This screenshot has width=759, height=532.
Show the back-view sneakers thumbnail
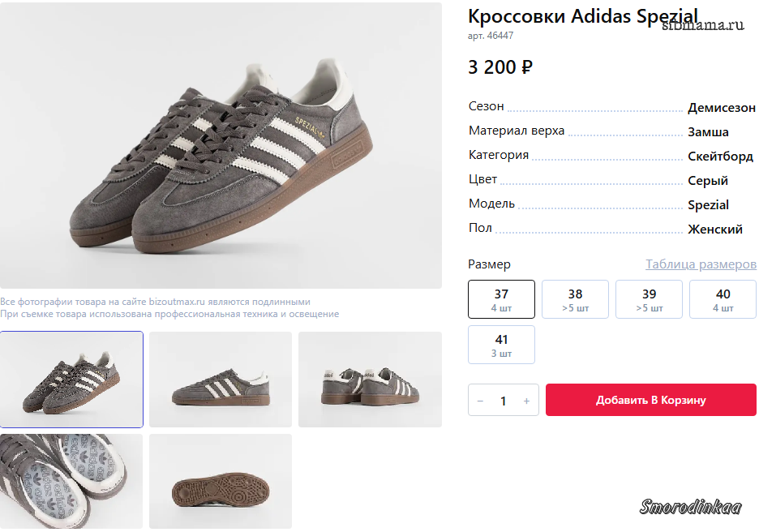pos(370,380)
